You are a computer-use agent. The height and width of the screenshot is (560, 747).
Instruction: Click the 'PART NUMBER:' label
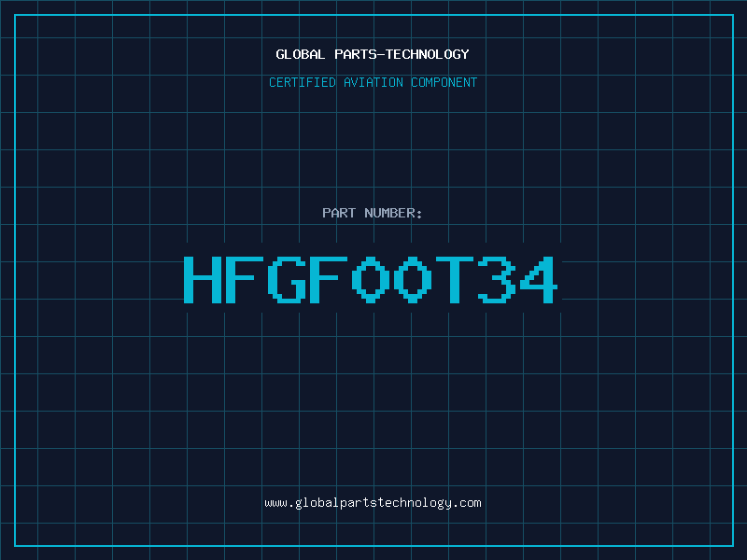372,213
